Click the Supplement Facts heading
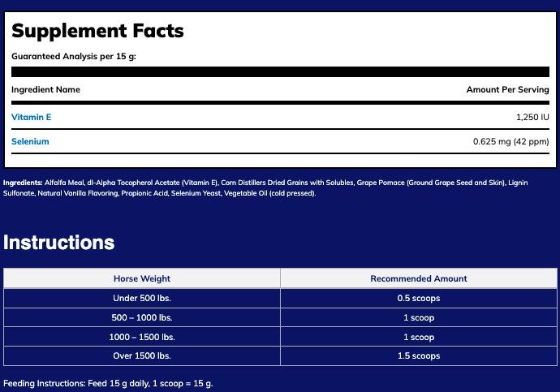The height and width of the screenshot is (392, 560). coord(97,31)
